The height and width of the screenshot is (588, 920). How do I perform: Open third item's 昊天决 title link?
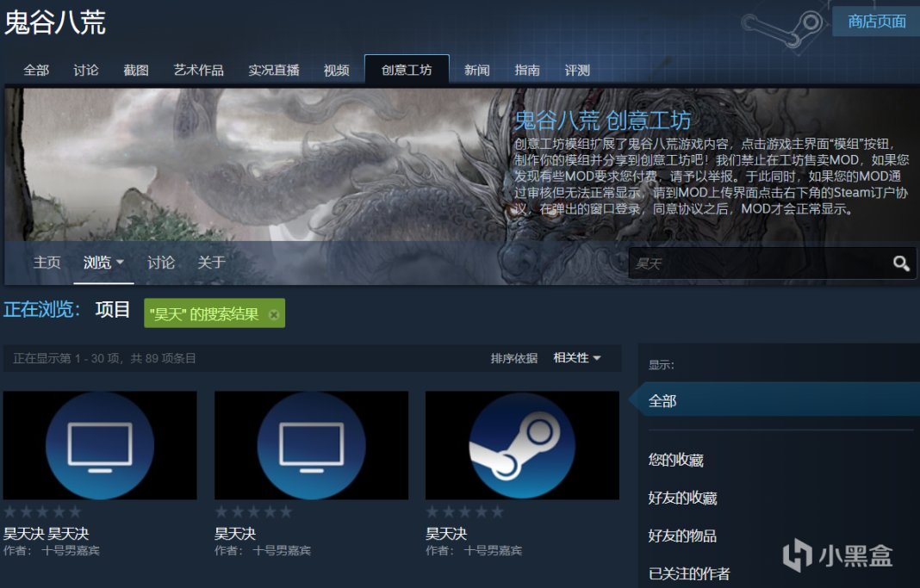446,534
